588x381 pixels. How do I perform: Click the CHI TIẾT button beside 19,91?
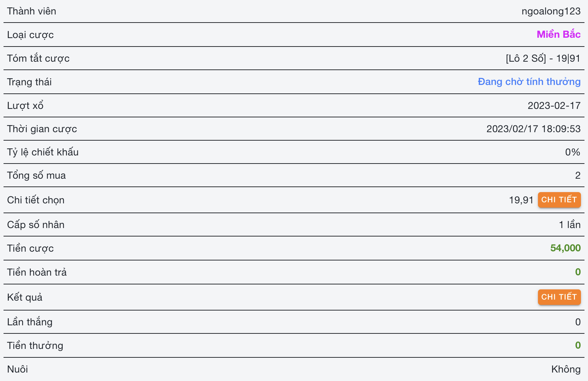coord(559,200)
